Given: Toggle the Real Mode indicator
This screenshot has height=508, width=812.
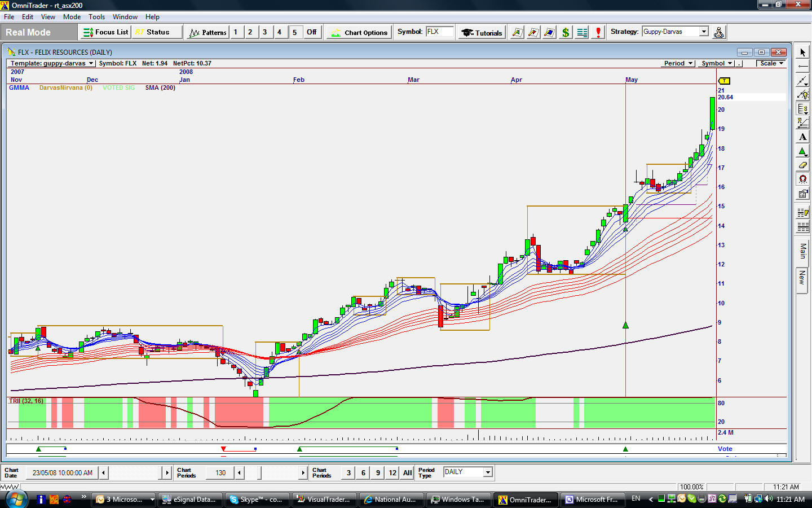Looking at the screenshot, I should click(38, 32).
